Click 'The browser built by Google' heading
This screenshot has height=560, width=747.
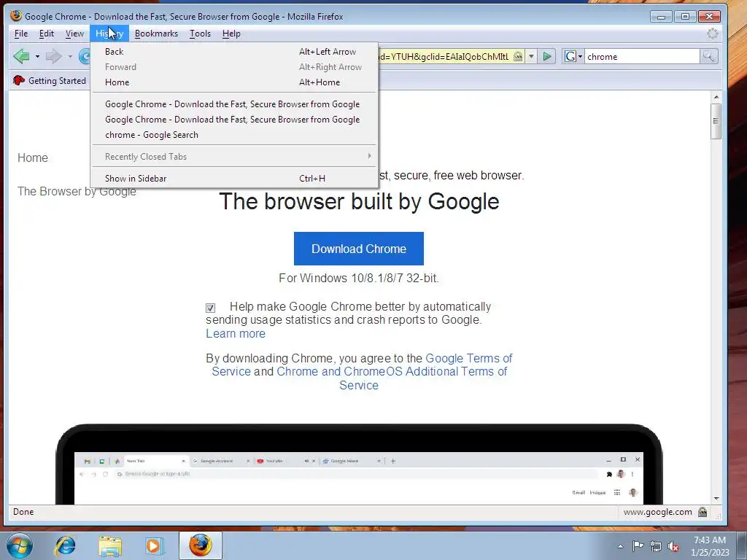point(359,201)
